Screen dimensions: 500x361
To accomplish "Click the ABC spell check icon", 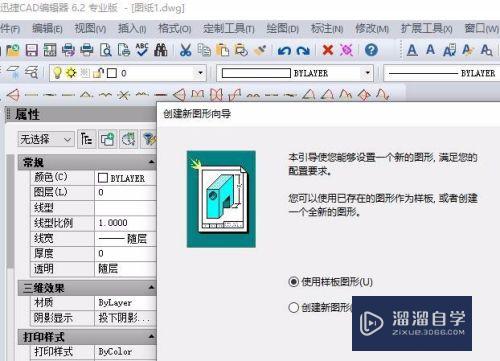I will click(x=142, y=50).
